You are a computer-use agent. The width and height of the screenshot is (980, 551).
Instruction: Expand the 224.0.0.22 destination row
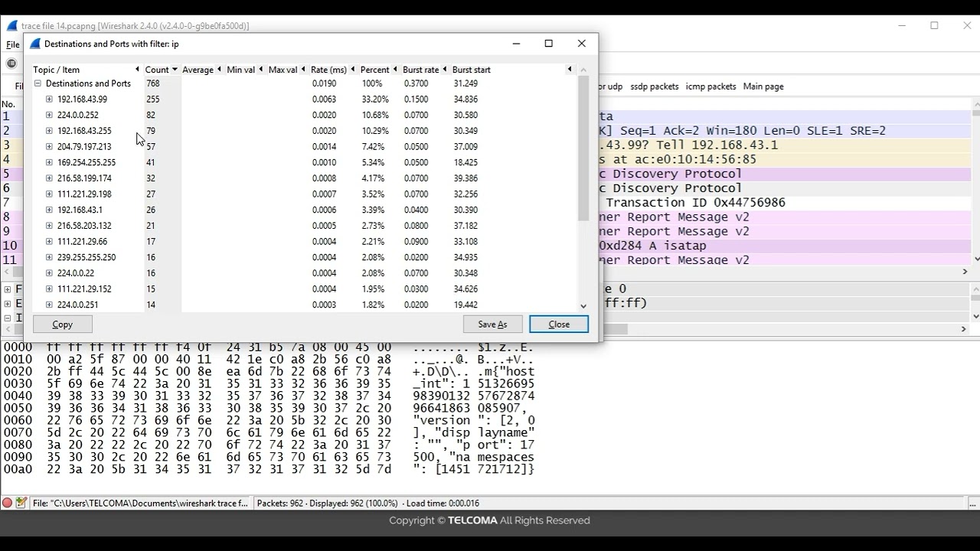(x=49, y=273)
